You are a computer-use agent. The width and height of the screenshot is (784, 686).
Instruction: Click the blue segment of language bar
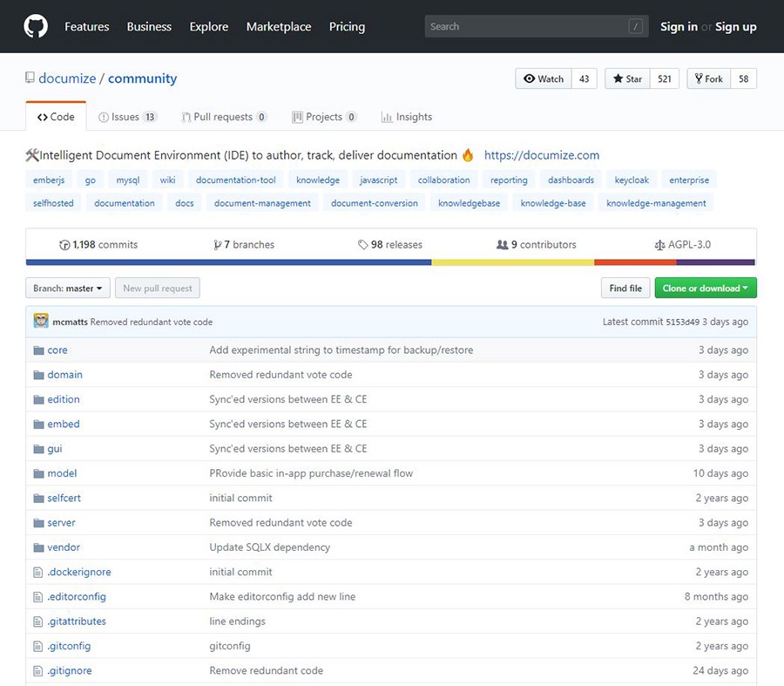(228, 261)
